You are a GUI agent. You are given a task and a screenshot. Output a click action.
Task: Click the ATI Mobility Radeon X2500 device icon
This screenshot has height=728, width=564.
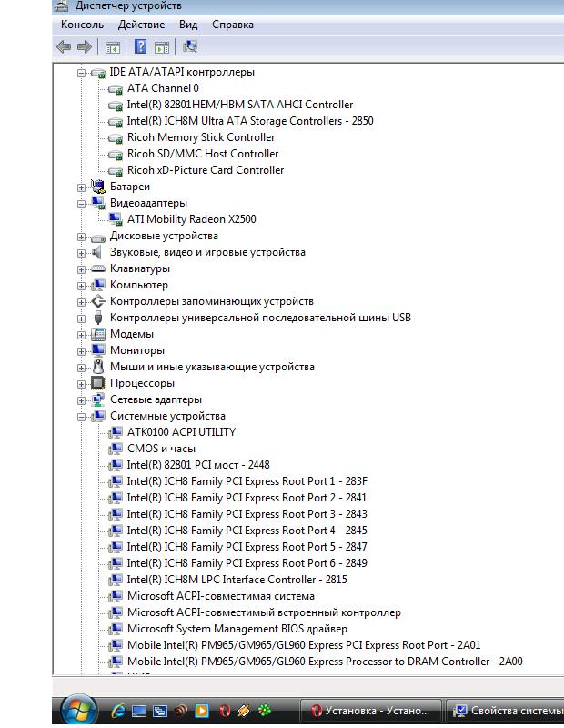[116, 219]
